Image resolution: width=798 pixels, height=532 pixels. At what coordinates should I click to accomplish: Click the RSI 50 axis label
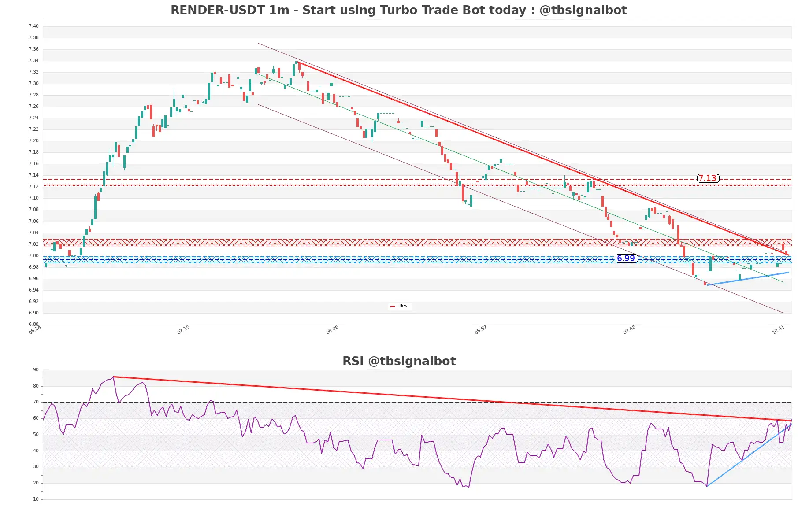[36, 434]
